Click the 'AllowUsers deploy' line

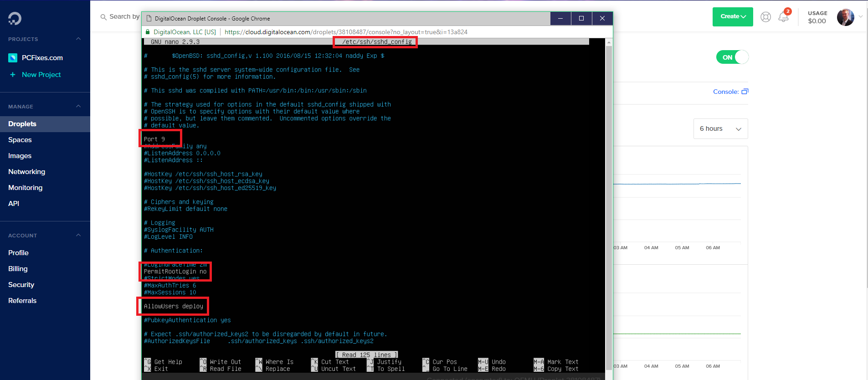[x=174, y=306]
